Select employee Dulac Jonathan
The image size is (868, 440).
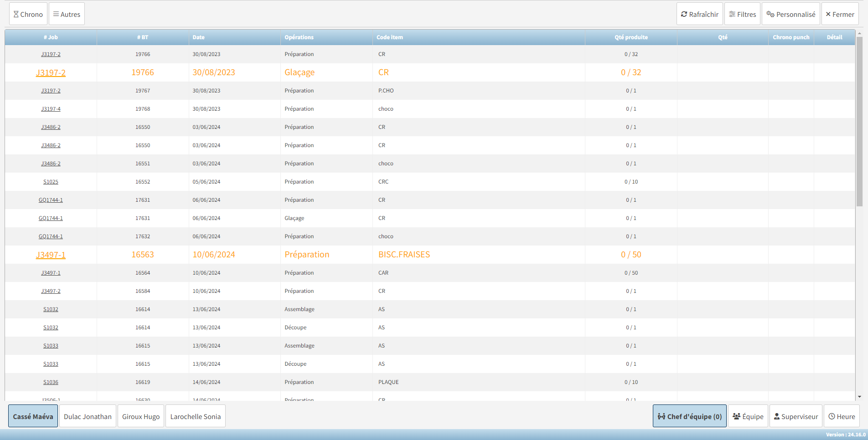[88, 416]
